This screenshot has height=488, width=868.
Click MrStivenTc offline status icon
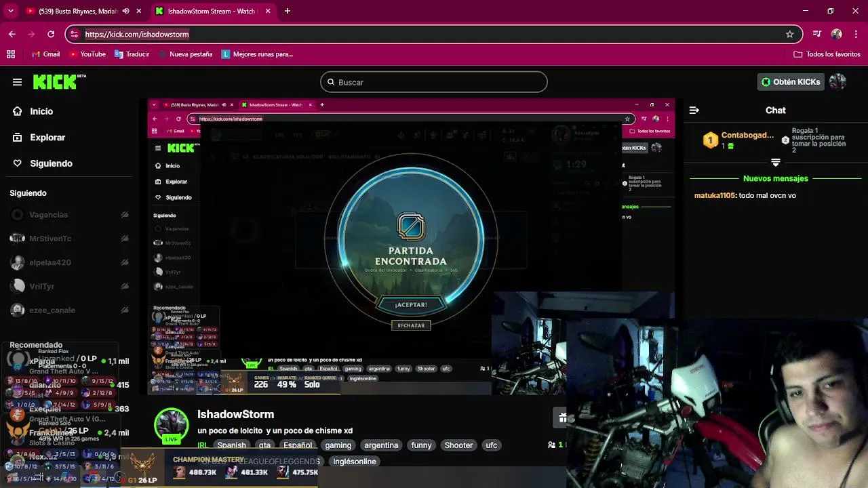coord(125,239)
